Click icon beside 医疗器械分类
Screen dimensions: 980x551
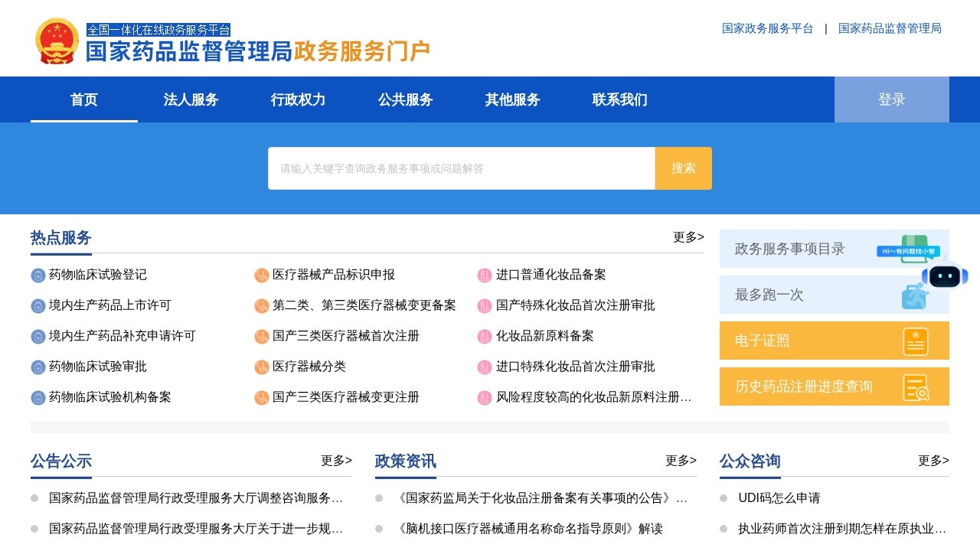click(262, 367)
